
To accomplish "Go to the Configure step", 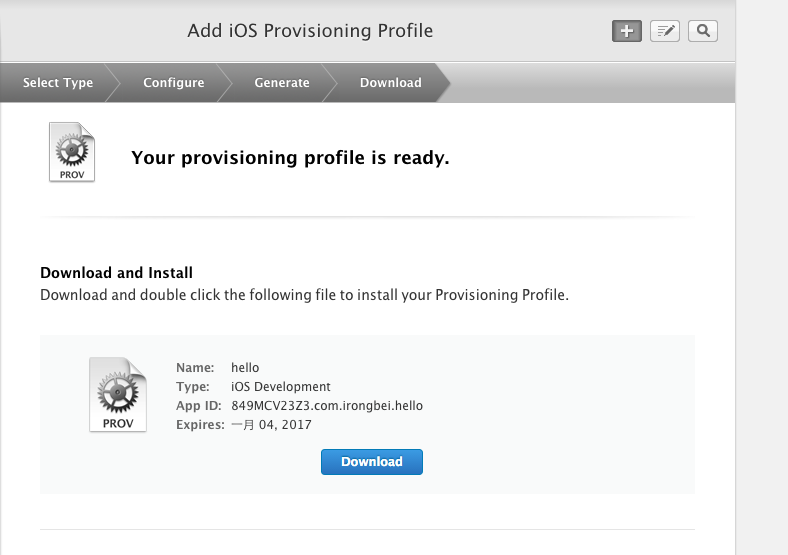I will [x=174, y=82].
